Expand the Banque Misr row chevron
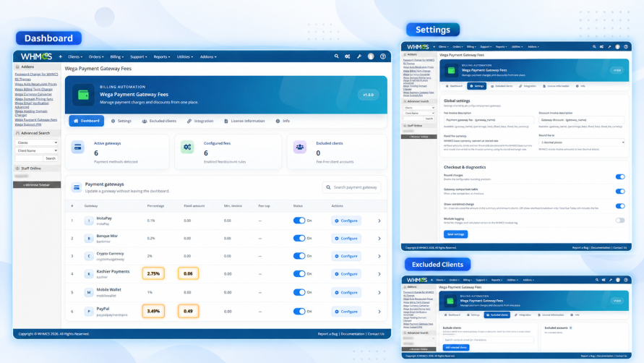 pyautogui.click(x=379, y=239)
